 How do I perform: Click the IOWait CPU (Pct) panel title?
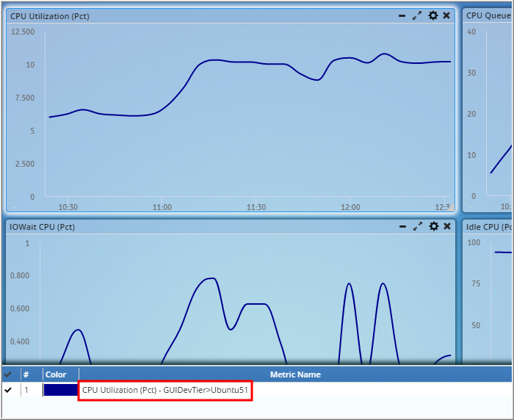click(43, 227)
